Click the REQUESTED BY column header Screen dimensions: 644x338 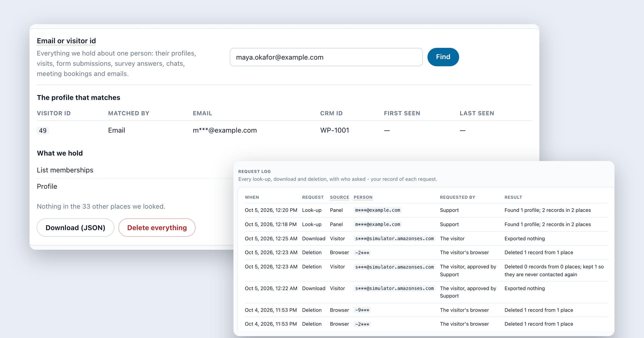tap(458, 197)
